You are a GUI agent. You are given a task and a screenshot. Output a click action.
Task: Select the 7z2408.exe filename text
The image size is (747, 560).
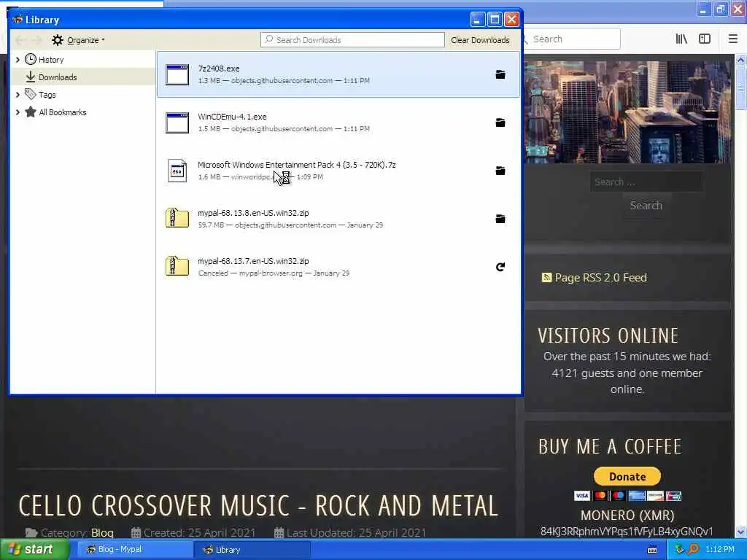pos(219,69)
